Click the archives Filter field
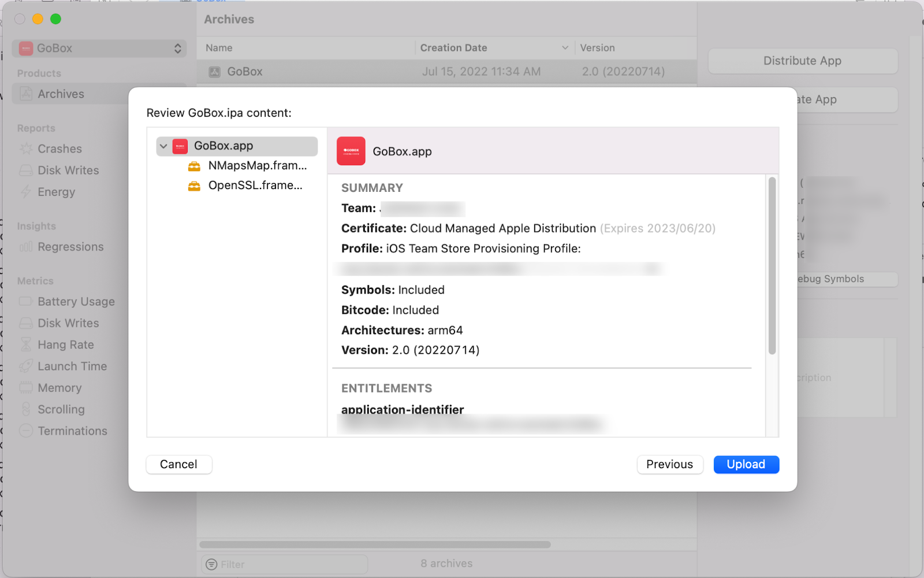Viewport: 924px width, 578px height. [285, 564]
